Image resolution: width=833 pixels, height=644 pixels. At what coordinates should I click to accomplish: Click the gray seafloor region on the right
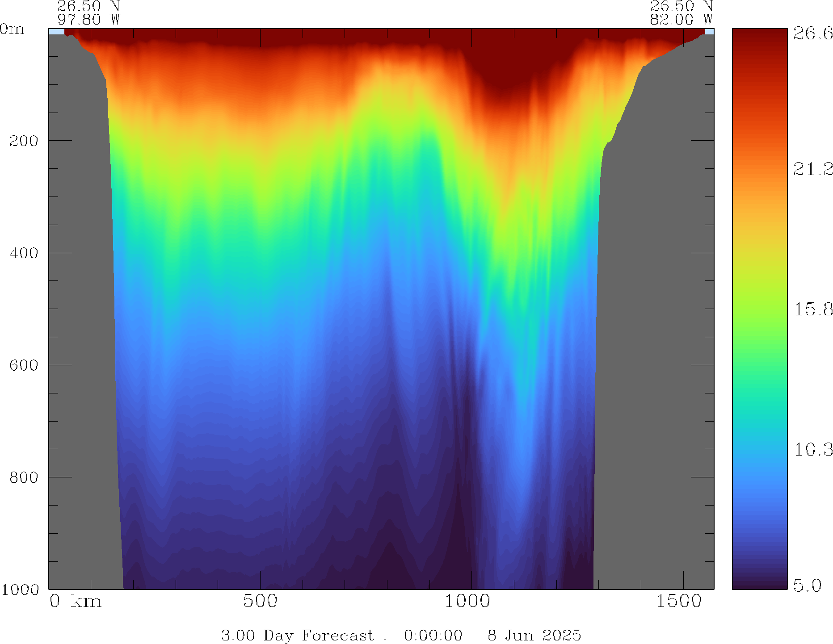point(652,313)
